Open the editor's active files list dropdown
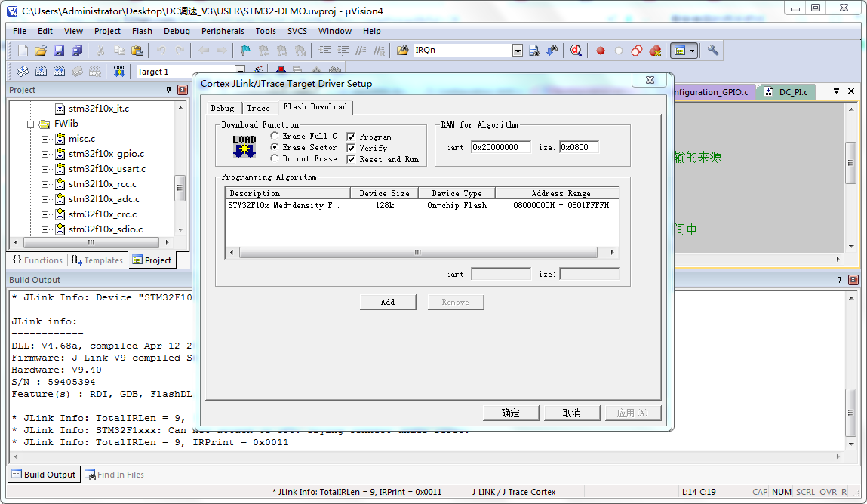Viewport: 867px width, 504px height. pos(836,91)
